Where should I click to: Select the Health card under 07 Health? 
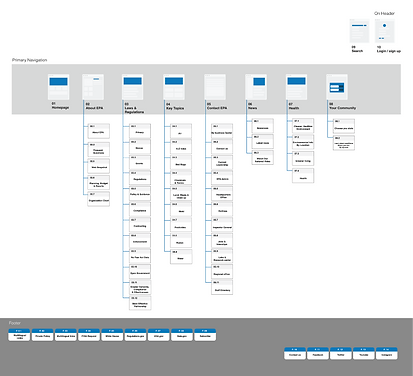pyautogui.click(x=303, y=176)
